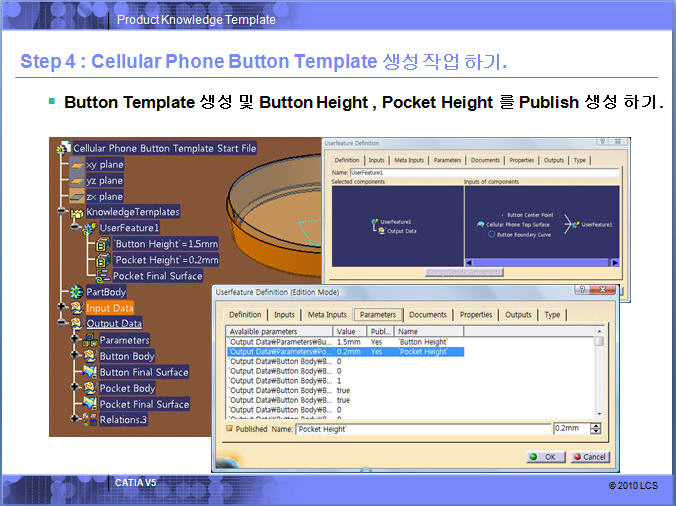Screen dimensions: 676x506
Task: Switch to Outputs tab in Edition Mode dialog
Action: (x=518, y=315)
